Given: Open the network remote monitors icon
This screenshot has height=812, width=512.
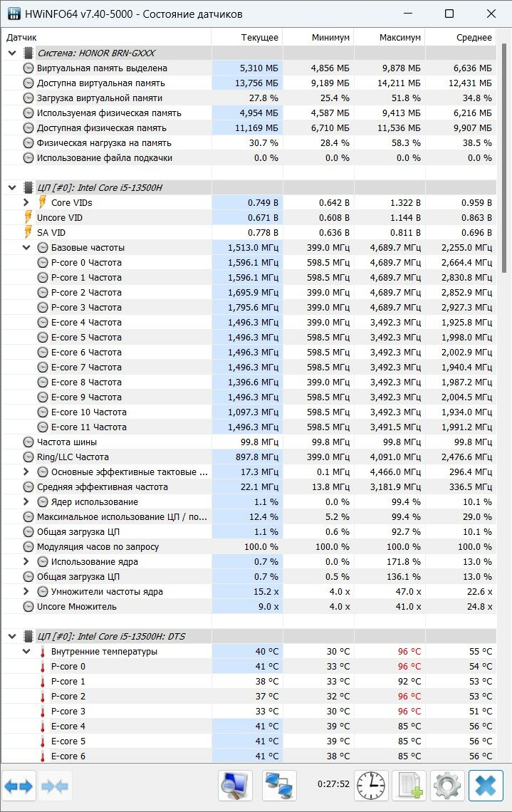Looking at the screenshot, I should [280, 786].
